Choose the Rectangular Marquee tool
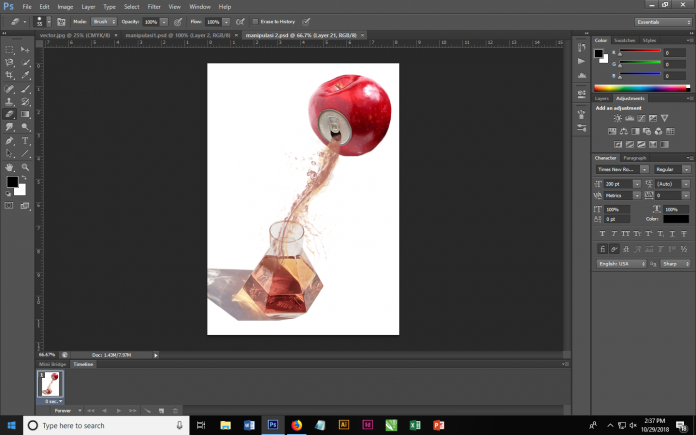This screenshot has height=435, width=696. [10, 49]
